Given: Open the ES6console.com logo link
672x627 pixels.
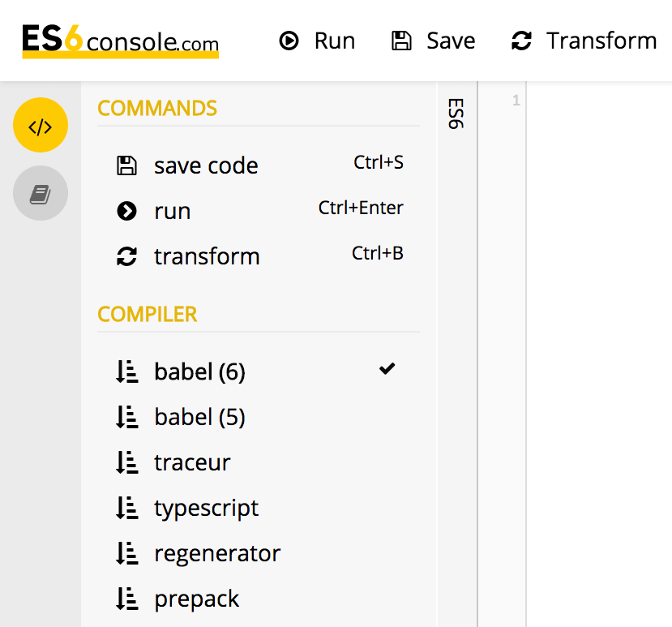Looking at the screenshot, I should (x=119, y=41).
